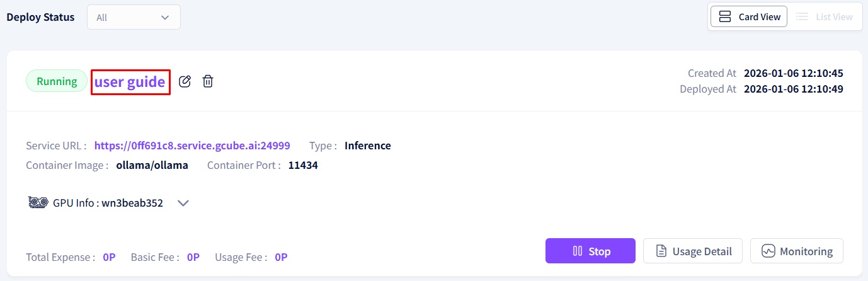Expand the GPU Info wn3beab352 chevron
Screen dimensions: 868x281
click(183, 203)
